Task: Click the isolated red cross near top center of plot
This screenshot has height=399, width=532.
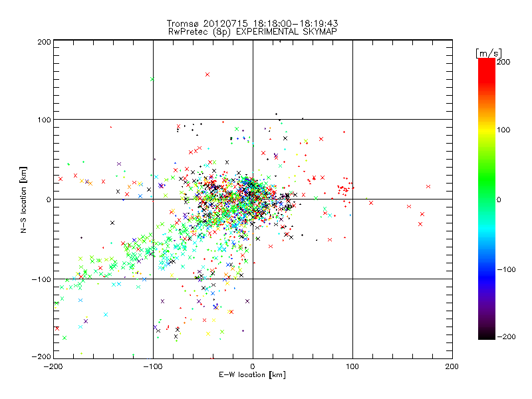Action: 207,74
